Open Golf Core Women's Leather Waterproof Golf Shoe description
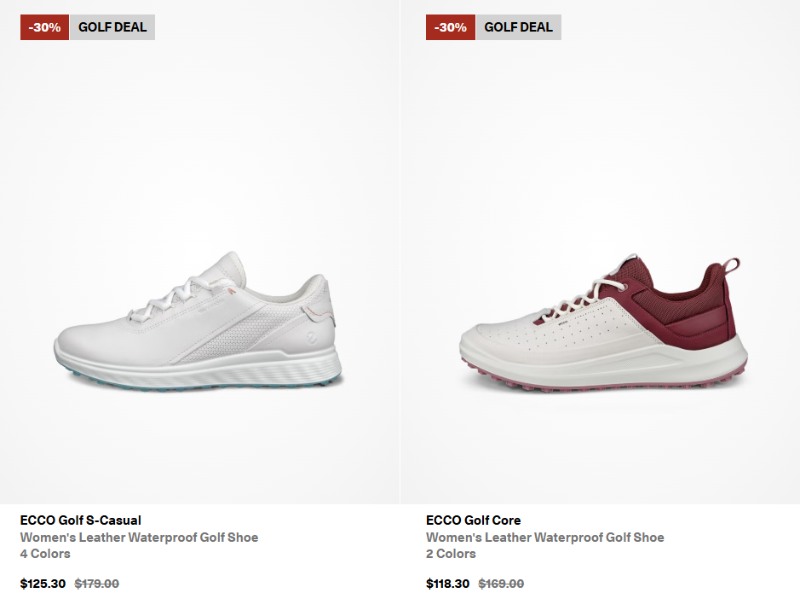800x593 pixels. 545,537
